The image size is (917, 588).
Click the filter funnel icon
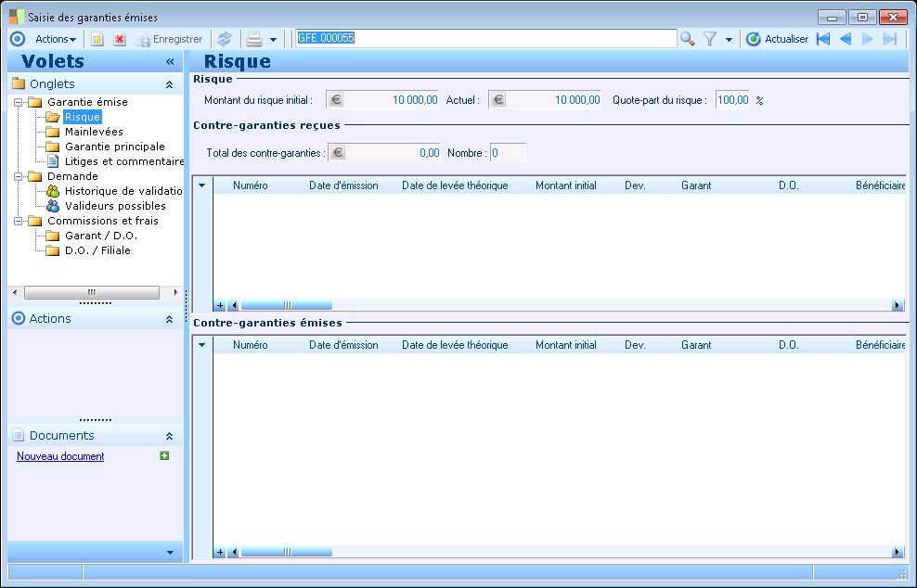pyautogui.click(x=710, y=39)
